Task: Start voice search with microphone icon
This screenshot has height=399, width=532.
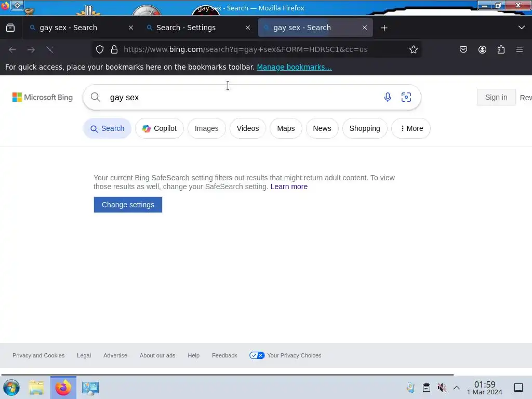Action: pos(388,97)
